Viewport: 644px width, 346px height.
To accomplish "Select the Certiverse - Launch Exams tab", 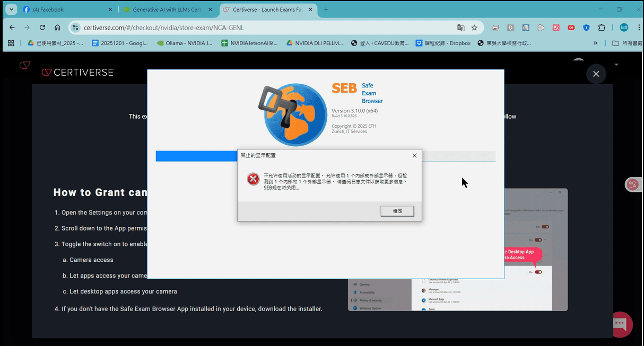I will coord(268,10).
